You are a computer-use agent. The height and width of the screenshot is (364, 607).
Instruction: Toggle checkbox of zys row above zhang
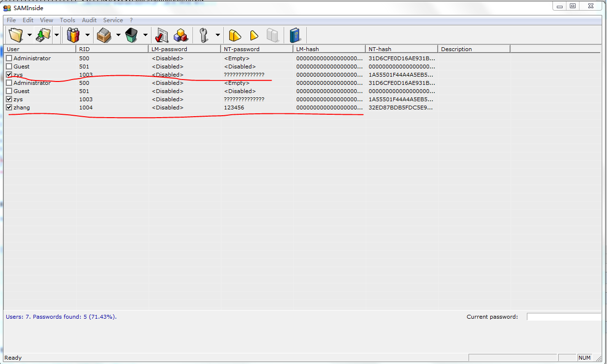(9, 99)
